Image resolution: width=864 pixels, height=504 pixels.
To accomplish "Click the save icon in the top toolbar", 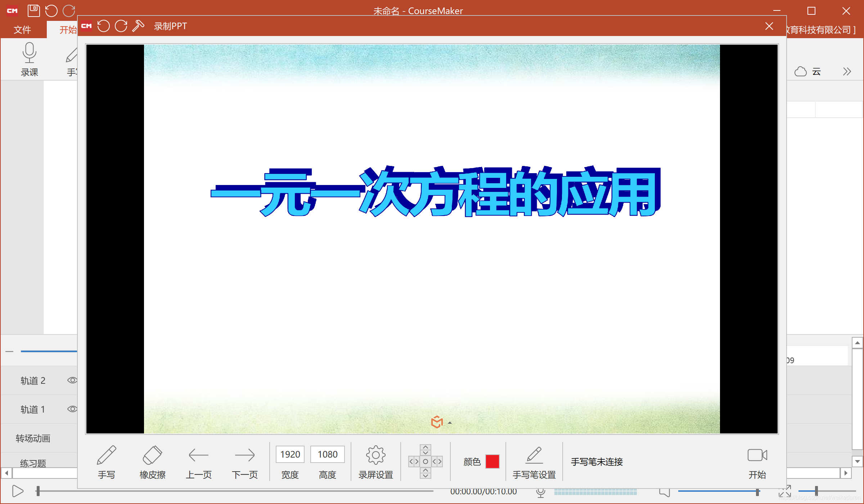I will [x=33, y=11].
